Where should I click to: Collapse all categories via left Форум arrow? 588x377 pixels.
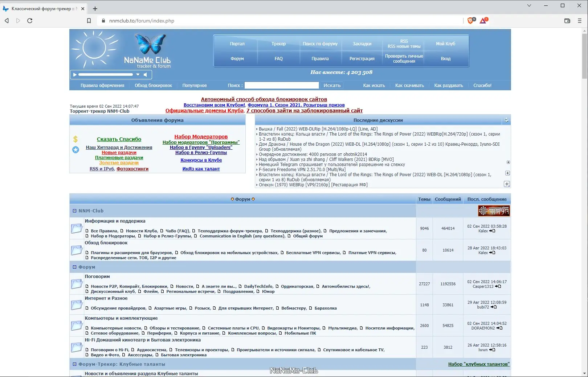[x=232, y=199]
